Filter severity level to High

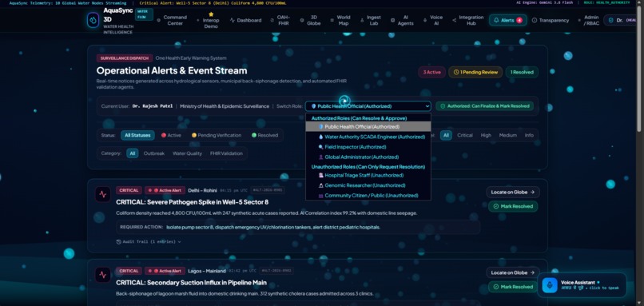486,135
